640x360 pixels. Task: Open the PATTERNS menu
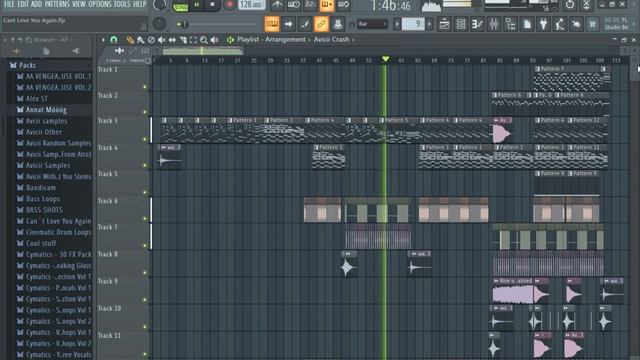click(x=57, y=4)
